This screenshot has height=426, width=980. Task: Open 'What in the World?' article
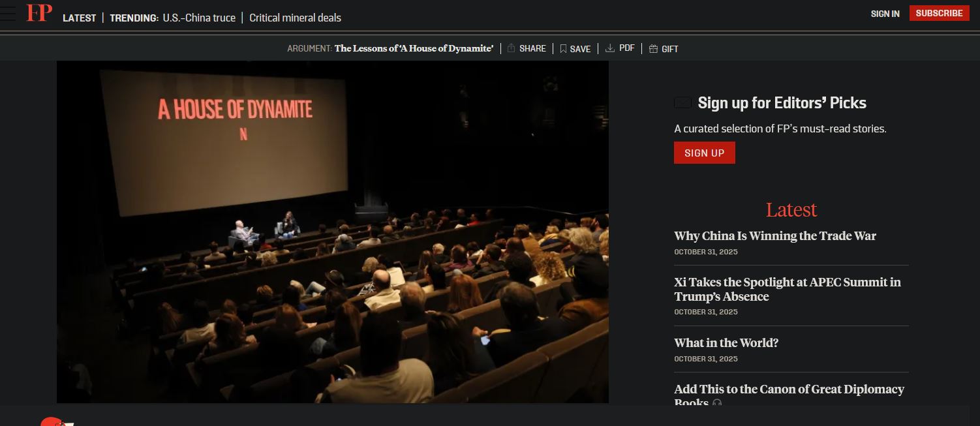pyautogui.click(x=726, y=343)
